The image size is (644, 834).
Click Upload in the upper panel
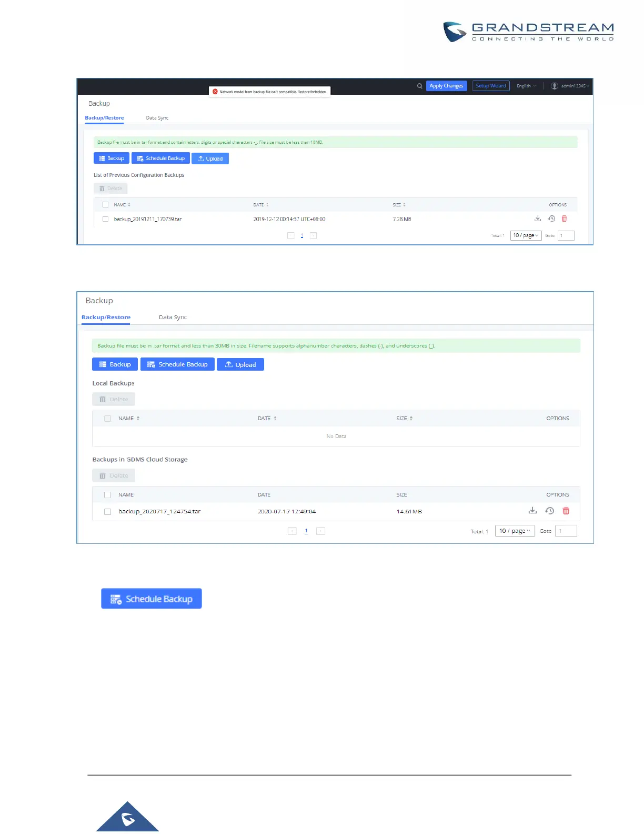click(210, 158)
